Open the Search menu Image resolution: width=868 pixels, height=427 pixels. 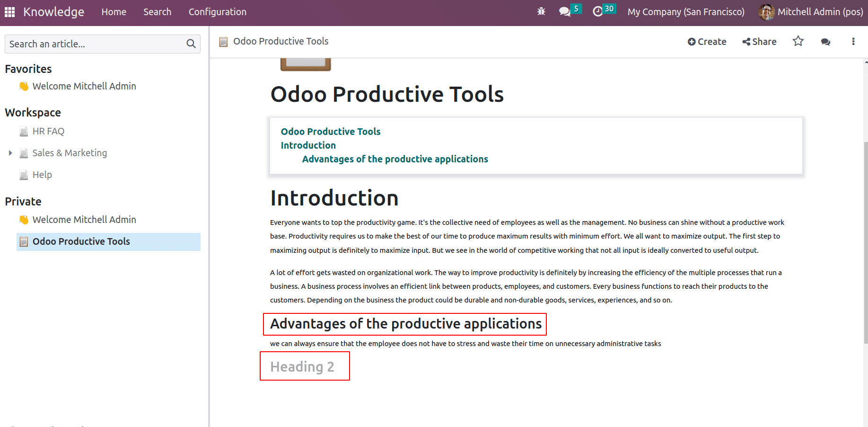(x=158, y=12)
